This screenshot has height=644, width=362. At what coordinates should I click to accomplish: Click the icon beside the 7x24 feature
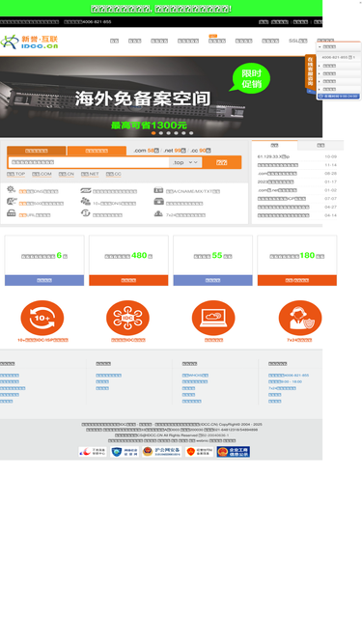tap(158, 213)
